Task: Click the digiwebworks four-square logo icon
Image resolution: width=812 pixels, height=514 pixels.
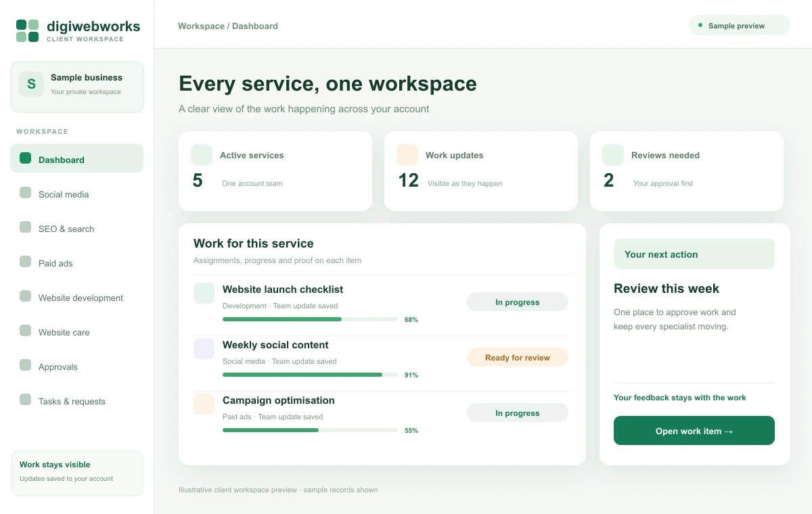Action: tap(27, 30)
